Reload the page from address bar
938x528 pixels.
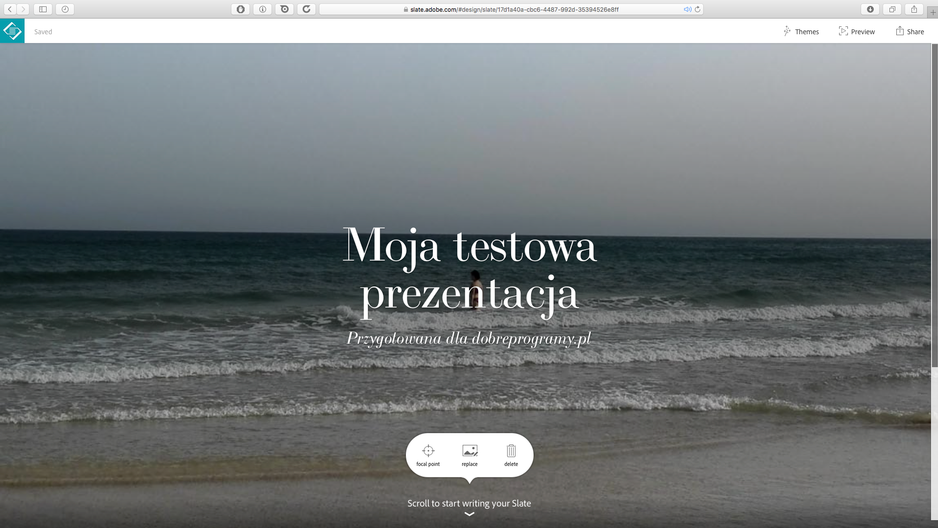[698, 9]
